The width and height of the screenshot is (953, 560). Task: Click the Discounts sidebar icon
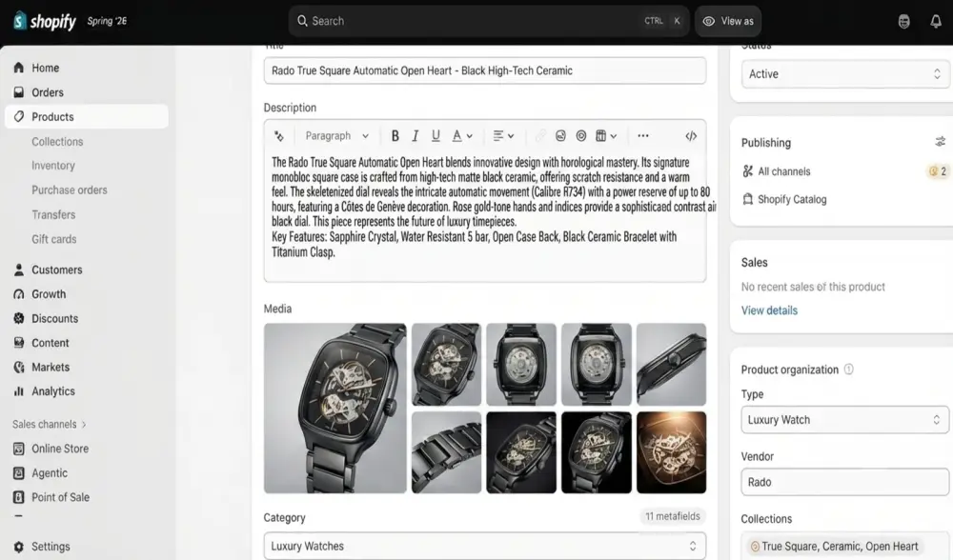click(x=19, y=318)
